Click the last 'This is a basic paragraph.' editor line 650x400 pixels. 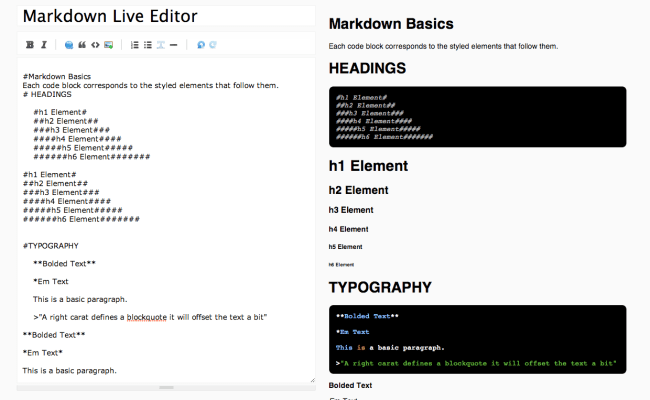pyautogui.click(x=70, y=371)
